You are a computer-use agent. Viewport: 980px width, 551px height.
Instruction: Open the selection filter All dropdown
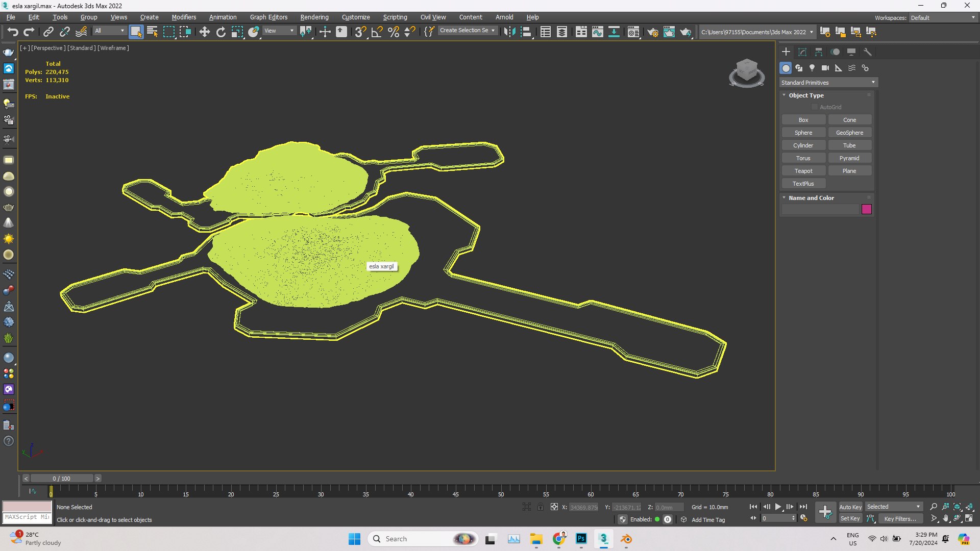(109, 31)
